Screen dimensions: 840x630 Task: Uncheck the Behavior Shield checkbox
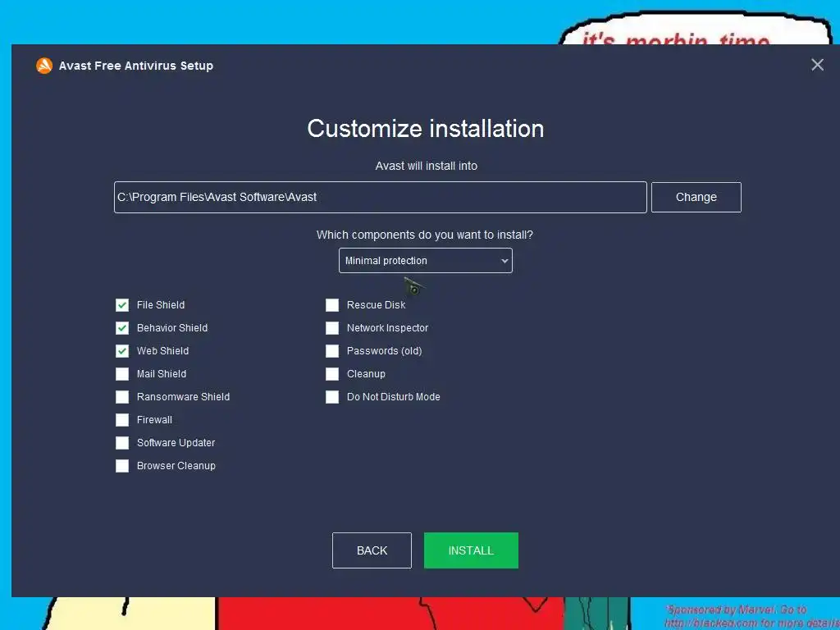click(122, 328)
